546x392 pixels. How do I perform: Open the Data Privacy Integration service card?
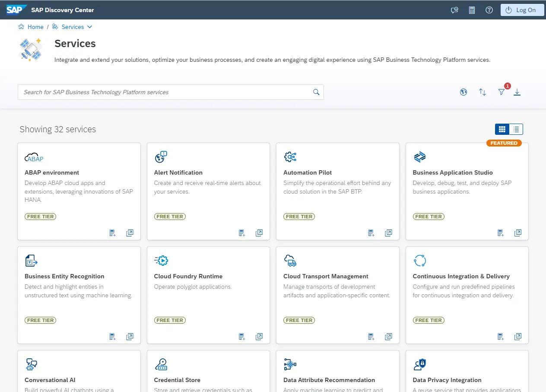[x=467, y=371]
